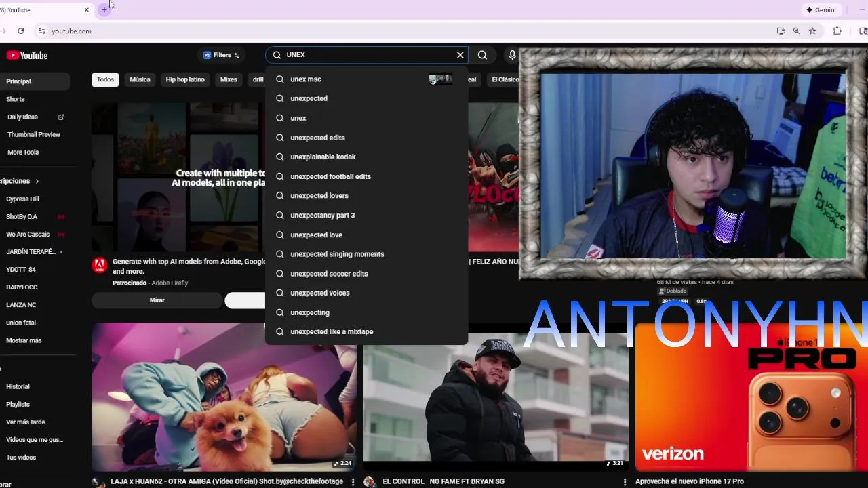Click the install app icon in address bar
This screenshot has height=488, width=868.
[781, 31]
